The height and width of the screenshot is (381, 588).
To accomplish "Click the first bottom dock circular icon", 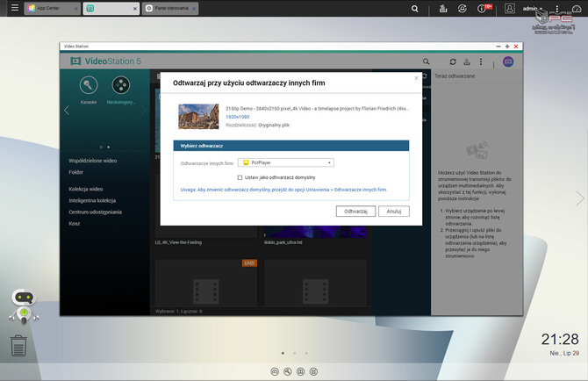I will [x=275, y=371].
